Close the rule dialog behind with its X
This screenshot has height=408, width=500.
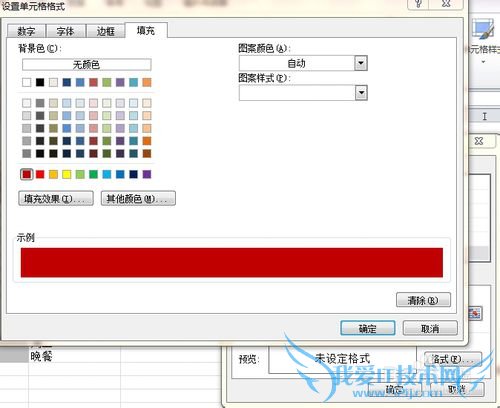pos(479,141)
